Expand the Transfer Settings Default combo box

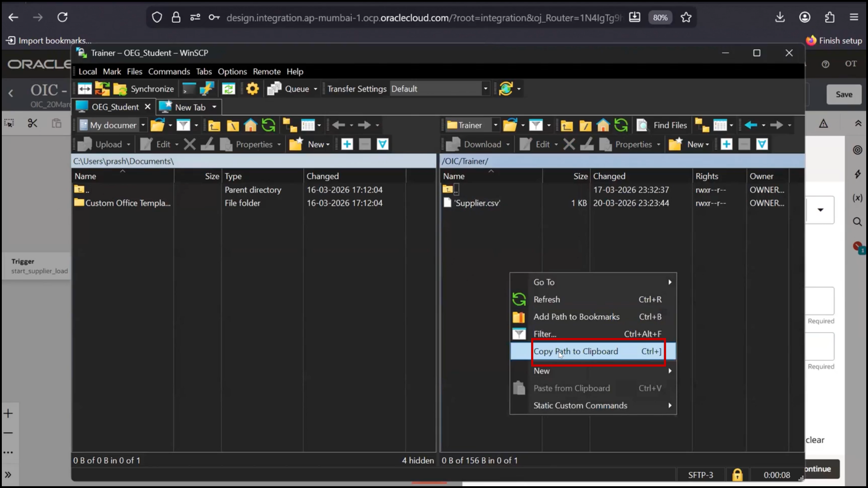(x=486, y=89)
